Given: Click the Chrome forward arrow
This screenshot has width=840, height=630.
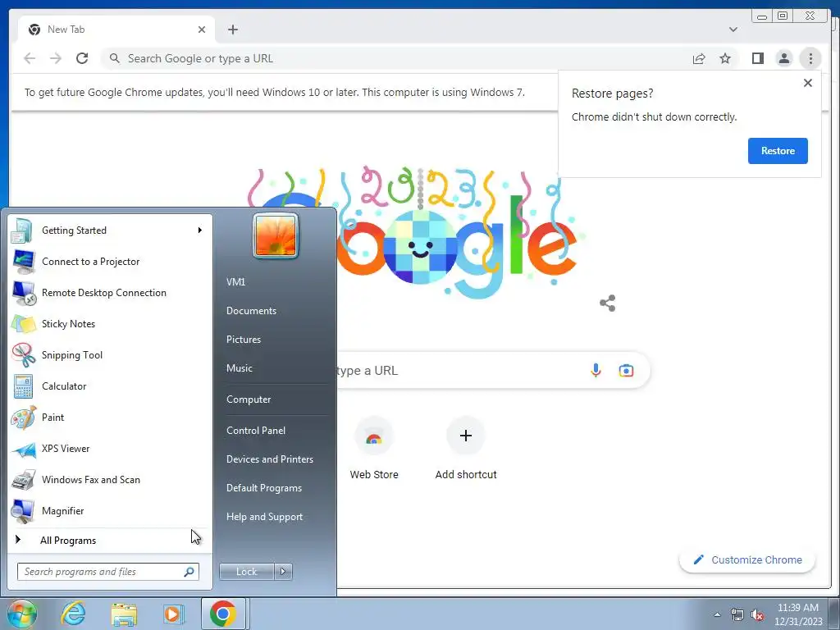Looking at the screenshot, I should pos(56,58).
